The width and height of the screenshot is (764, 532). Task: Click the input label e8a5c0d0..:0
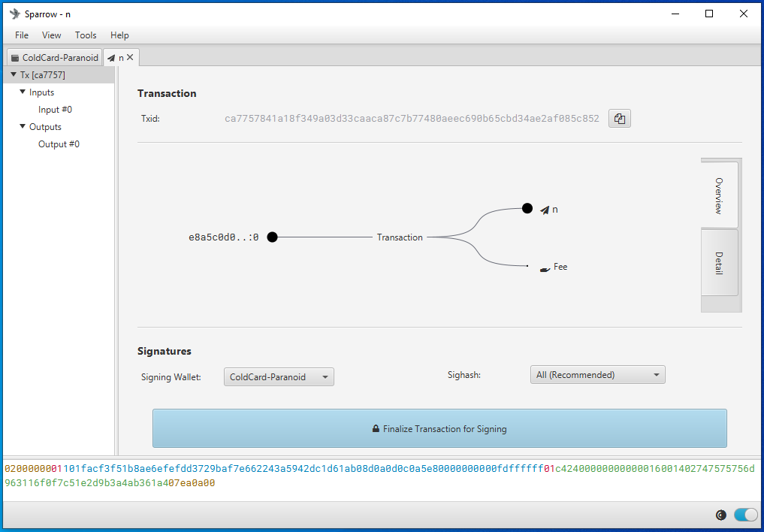point(224,237)
